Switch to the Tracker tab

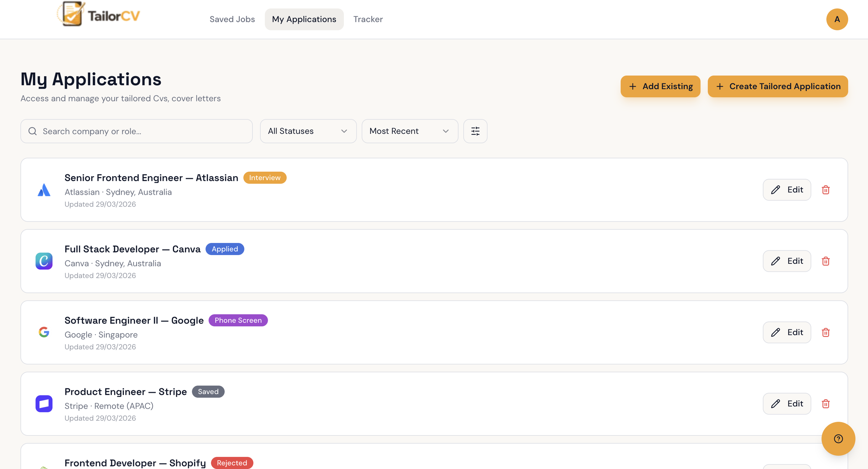[x=368, y=19]
